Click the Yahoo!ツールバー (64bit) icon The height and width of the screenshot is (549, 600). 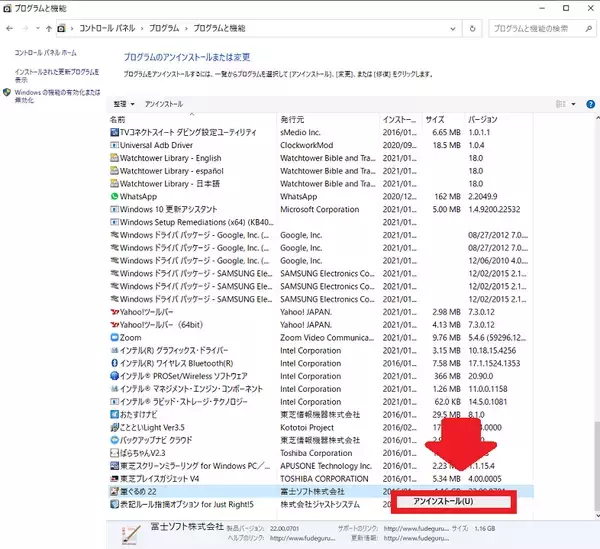coord(112,325)
